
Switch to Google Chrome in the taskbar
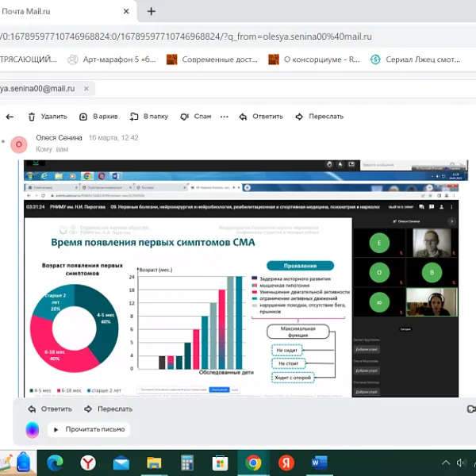(x=254, y=463)
